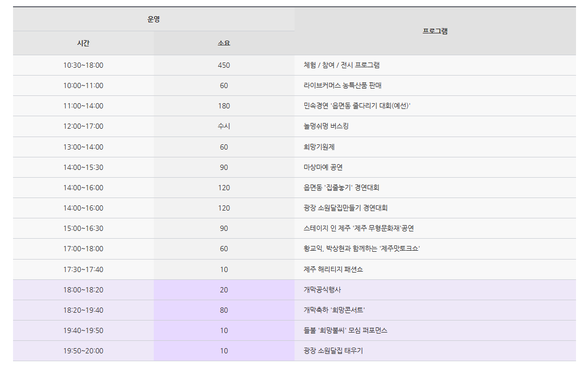Click 개막공식행사 program
The image size is (588, 369).
tap(322, 290)
